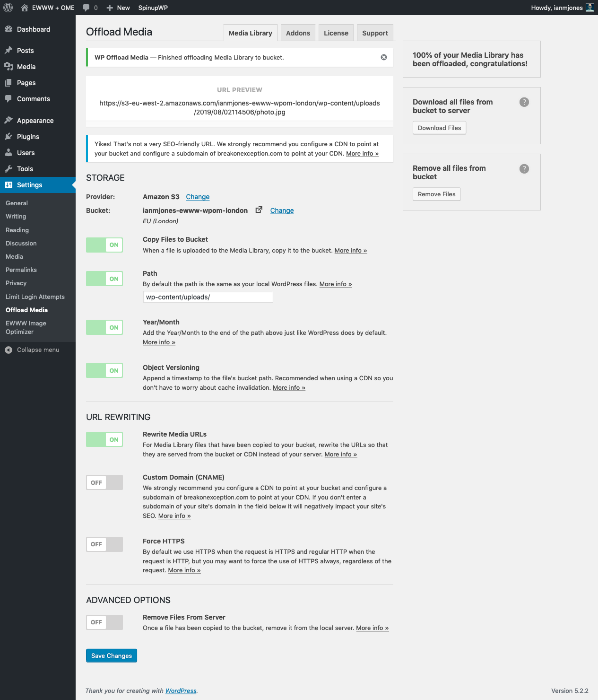Click the Save Changes button
598x700 pixels.
pos(112,656)
